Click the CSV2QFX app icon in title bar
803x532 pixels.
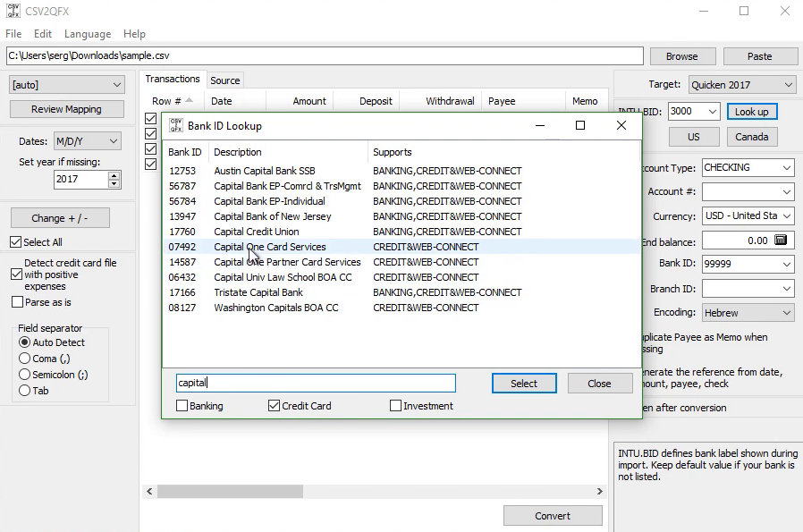coord(13,11)
